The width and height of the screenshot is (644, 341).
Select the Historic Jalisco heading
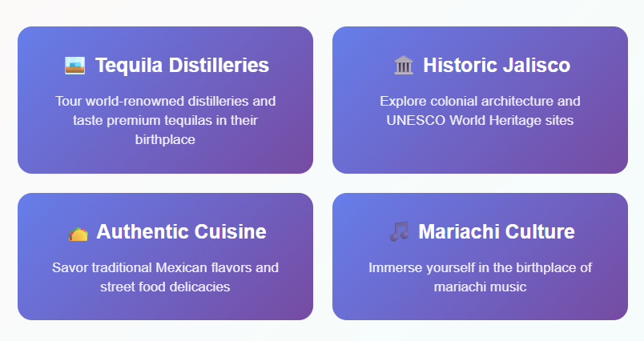[497, 66]
